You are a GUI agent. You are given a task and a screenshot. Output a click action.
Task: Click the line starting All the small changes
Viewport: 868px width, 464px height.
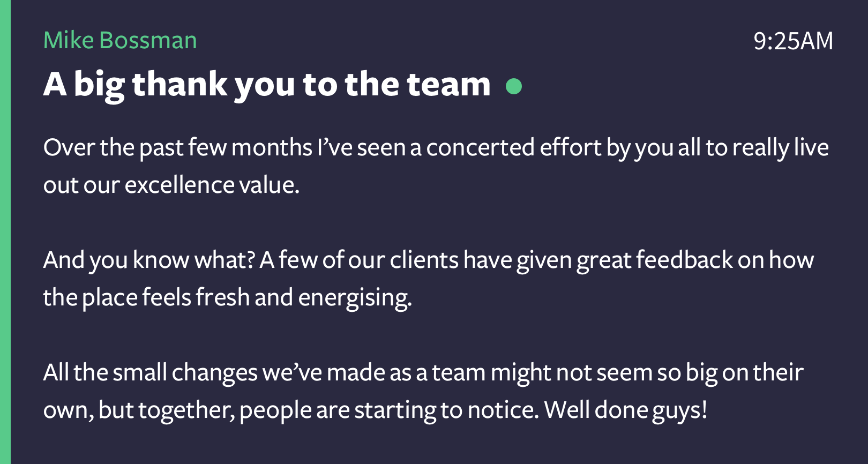tap(423, 372)
